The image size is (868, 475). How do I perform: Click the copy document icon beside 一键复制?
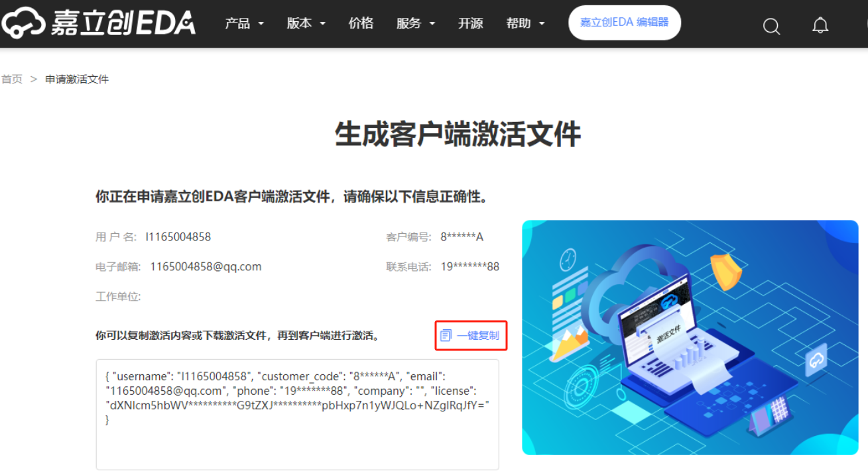(446, 336)
